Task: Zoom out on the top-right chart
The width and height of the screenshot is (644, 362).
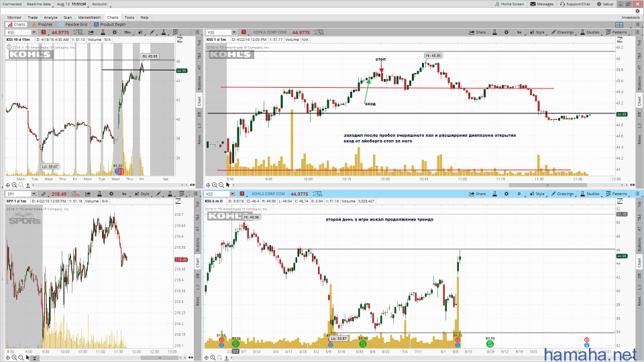Action: click(x=221, y=185)
